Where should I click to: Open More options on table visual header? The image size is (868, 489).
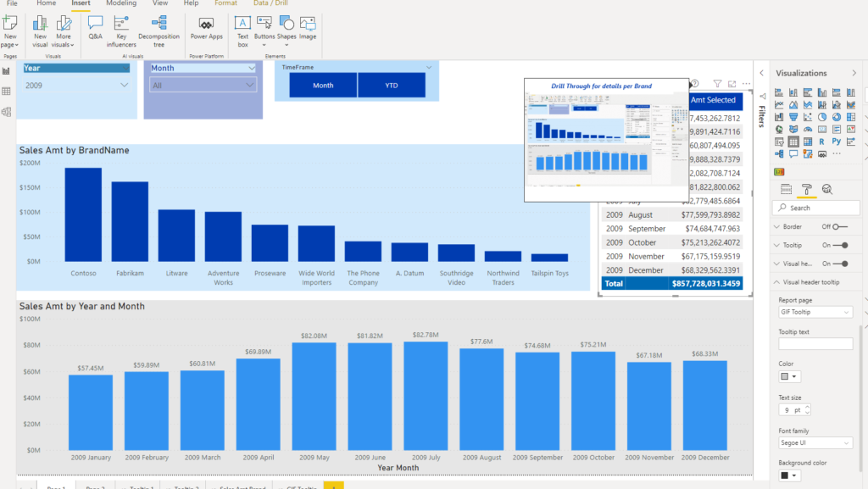pos(746,84)
